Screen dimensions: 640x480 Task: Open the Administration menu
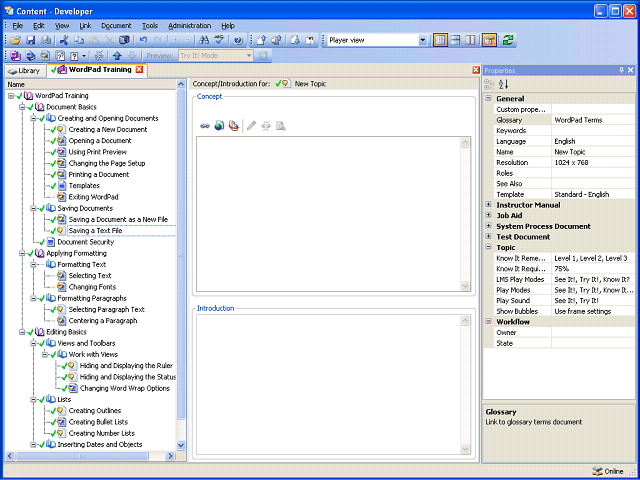(x=189, y=25)
